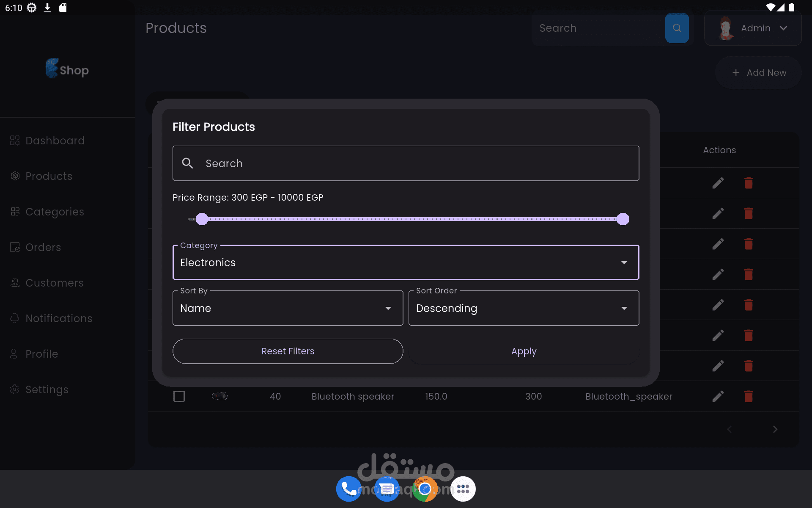Check the Bluetooth speaker row checkbox
Screen dimensions: 812x508
[179, 396]
